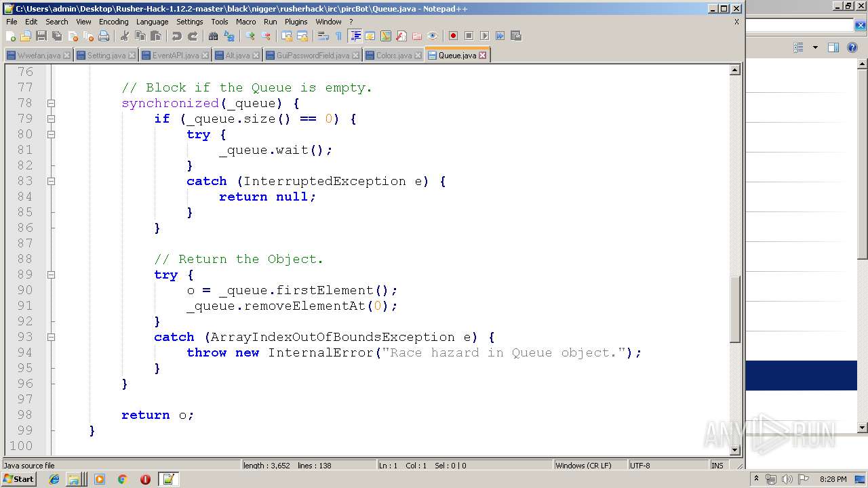
Task: Show hidden tray icons arrow
Action: [x=756, y=479]
